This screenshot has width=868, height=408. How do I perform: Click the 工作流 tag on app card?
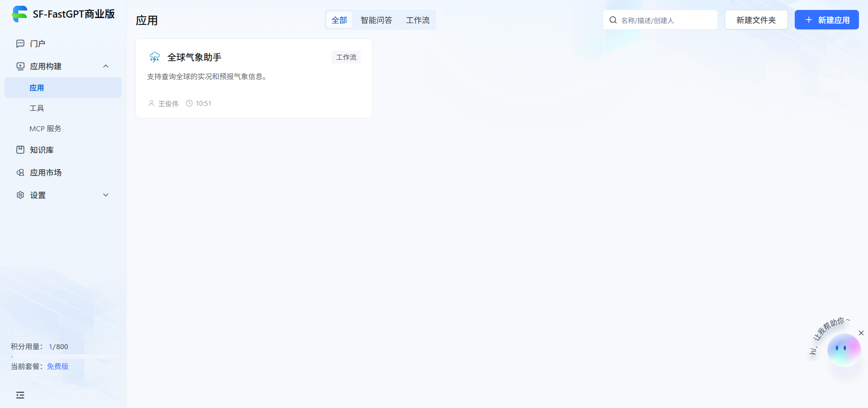(346, 57)
